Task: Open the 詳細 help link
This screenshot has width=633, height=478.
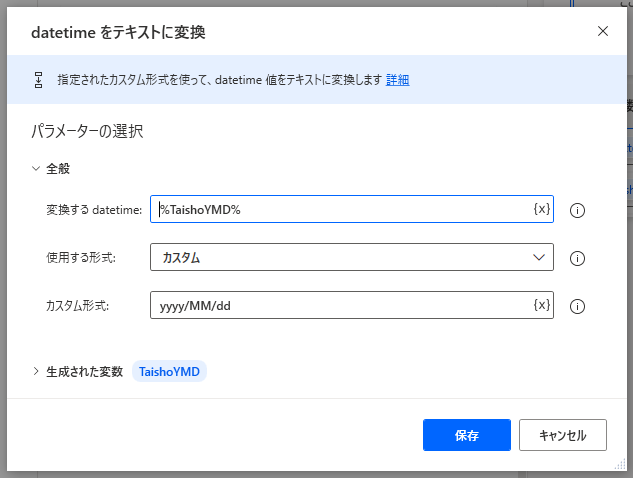Action: [x=397, y=80]
